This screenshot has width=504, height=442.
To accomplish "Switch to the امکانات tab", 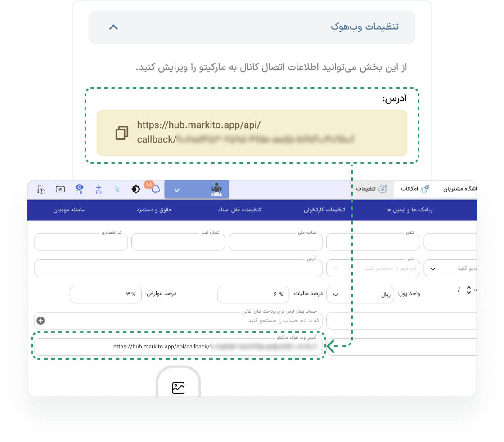I will click(x=412, y=189).
